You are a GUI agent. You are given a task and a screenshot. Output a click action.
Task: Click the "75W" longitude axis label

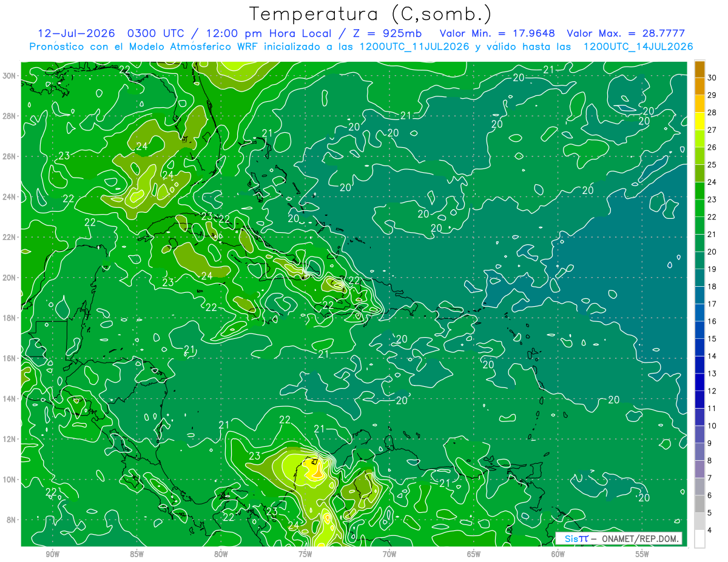click(x=305, y=554)
